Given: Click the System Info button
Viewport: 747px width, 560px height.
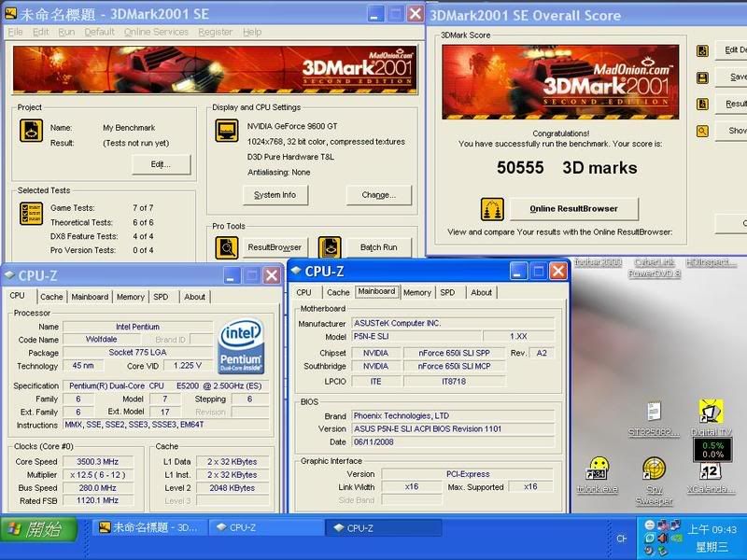Looking at the screenshot, I should click(275, 195).
